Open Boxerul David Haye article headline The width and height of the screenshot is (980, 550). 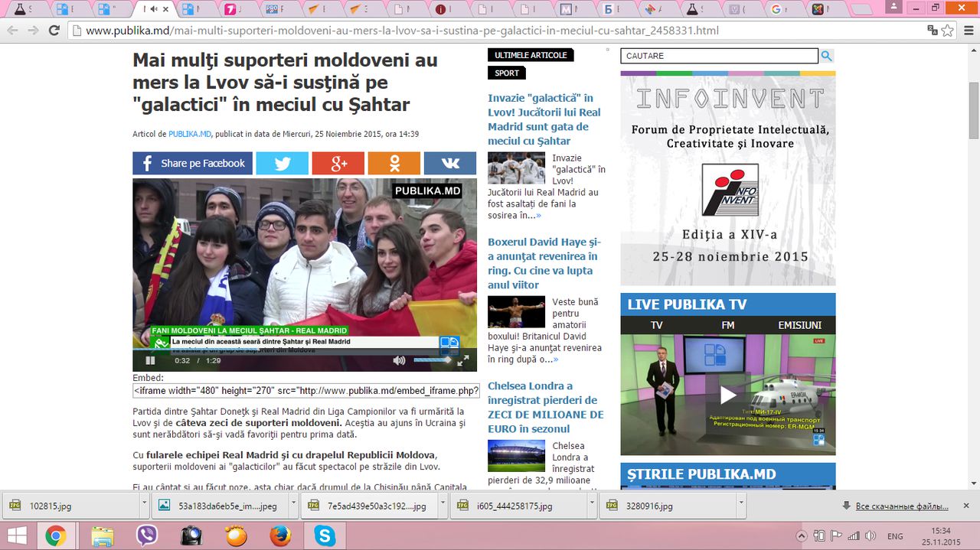tap(544, 263)
